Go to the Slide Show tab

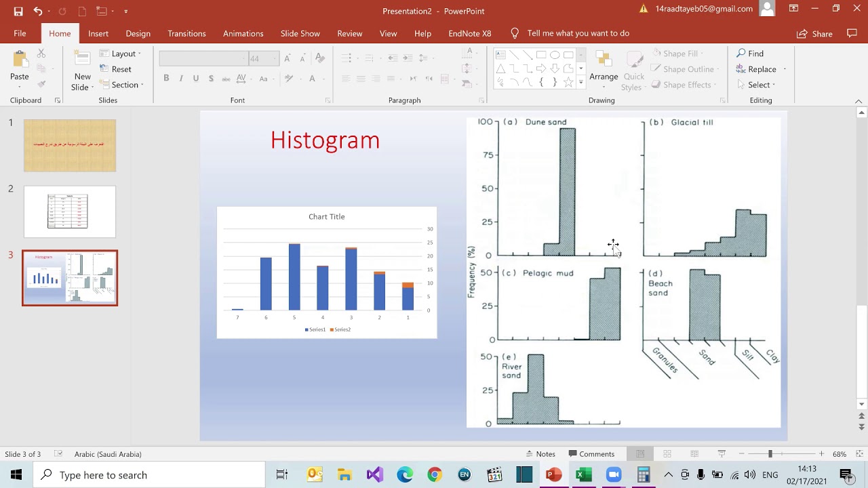(300, 33)
